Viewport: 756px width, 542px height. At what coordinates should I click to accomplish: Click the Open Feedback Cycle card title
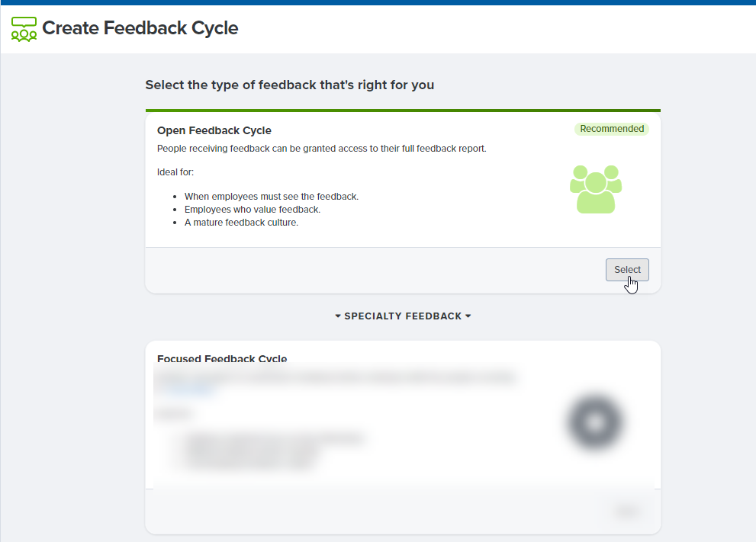tap(214, 130)
